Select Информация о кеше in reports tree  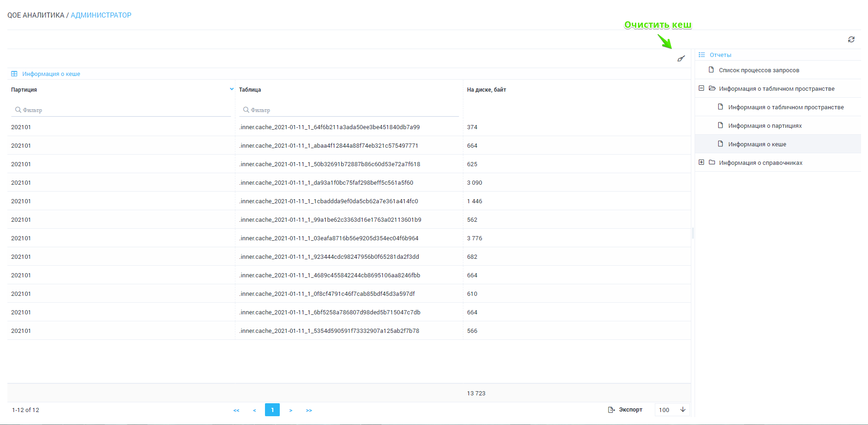point(757,144)
